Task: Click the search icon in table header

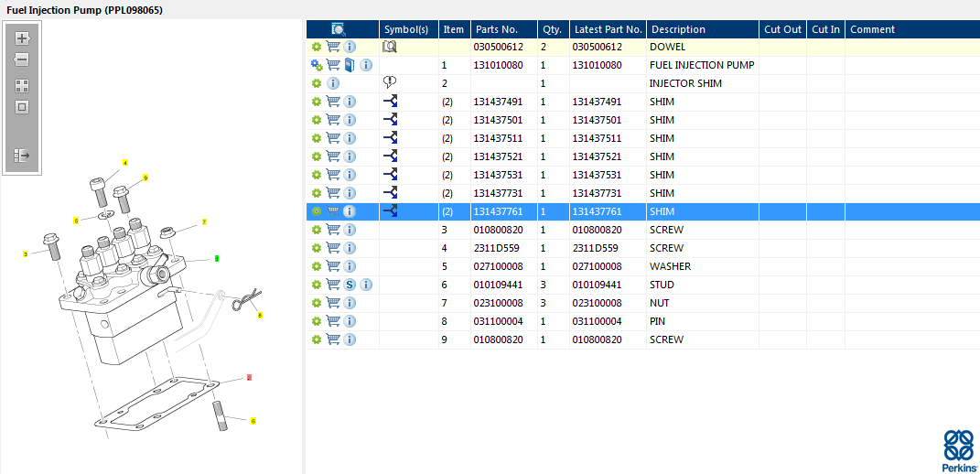Action: pyautogui.click(x=339, y=28)
